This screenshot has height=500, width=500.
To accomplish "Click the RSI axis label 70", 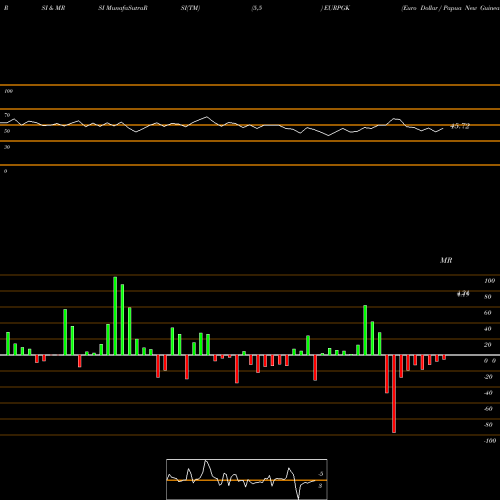I will pos(7,115).
